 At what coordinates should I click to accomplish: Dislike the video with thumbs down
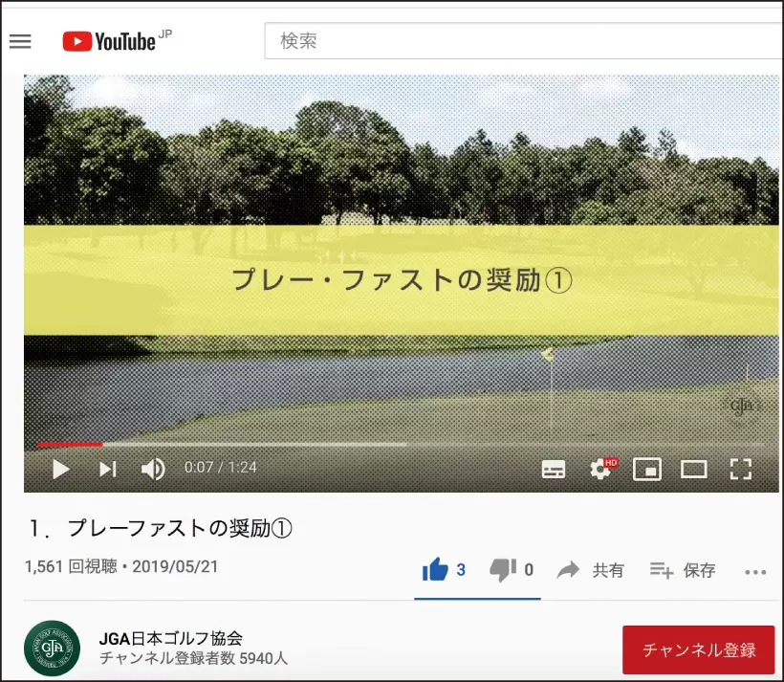(503, 570)
